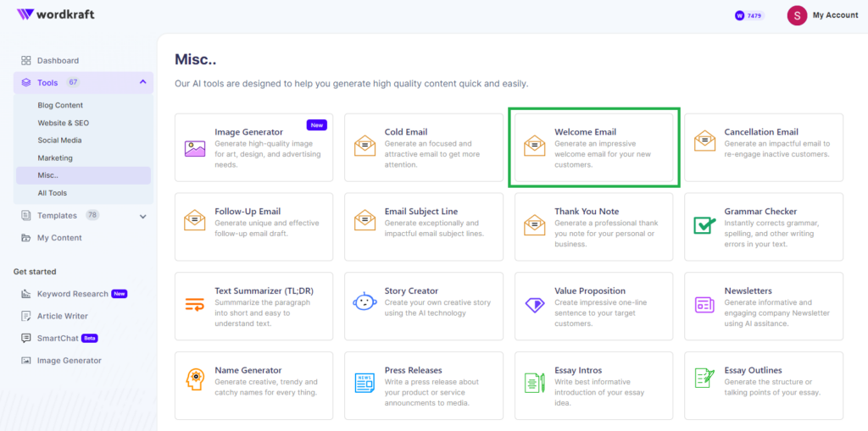Select the Text Summarizer icon
This screenshot has width=868, height=431.
(x=195, y=304)
